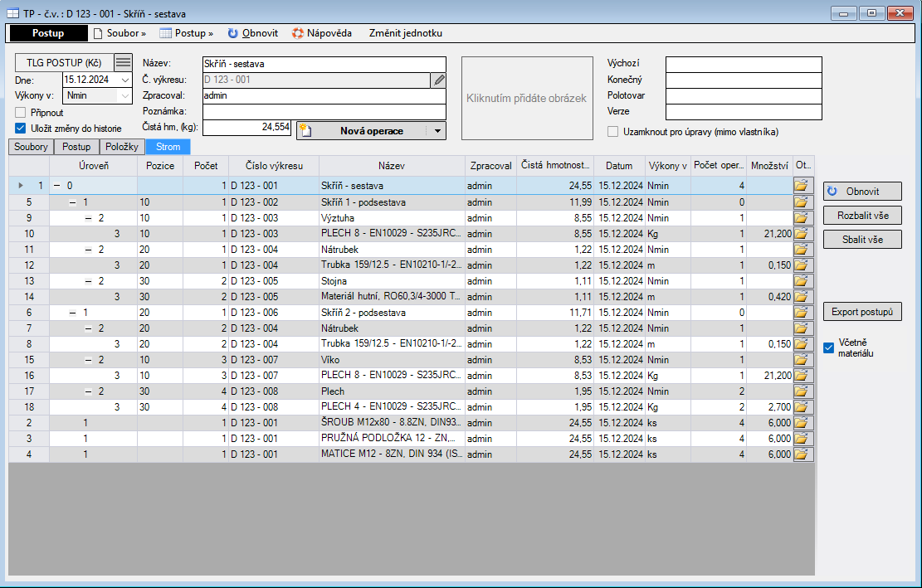922x588 pixels.
Task: Click Export postupů button
Action: coord(862,312)
